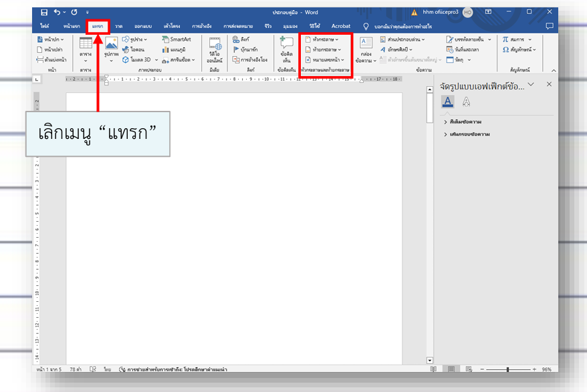The image size is (587, 392).
Task: Select the text fill and outline icon
Action: point(448,101)
